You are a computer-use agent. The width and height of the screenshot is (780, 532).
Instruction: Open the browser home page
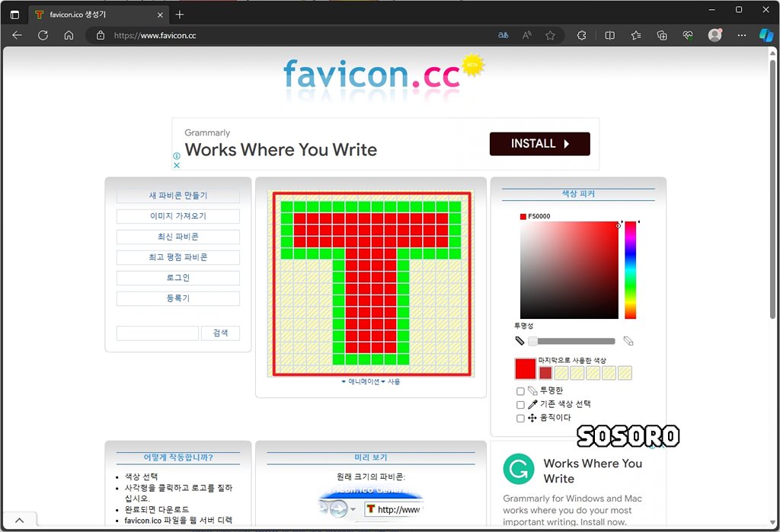[x=69, y=35]
